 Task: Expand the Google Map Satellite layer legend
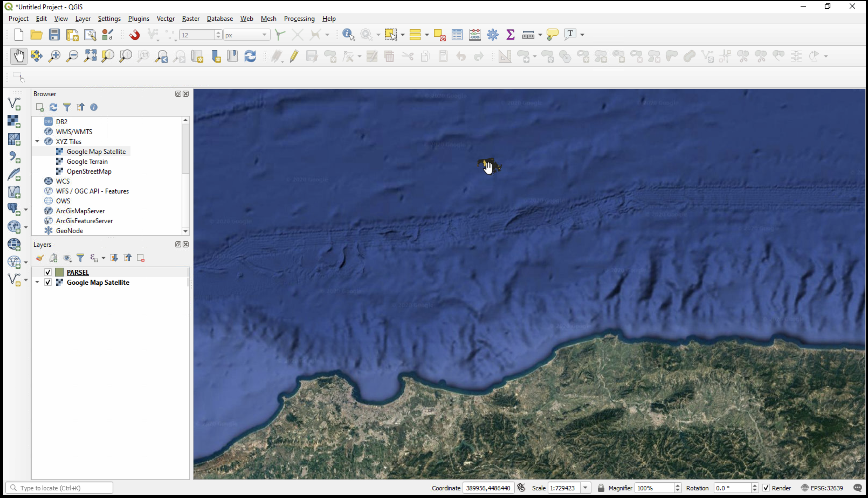pos(37,282)
